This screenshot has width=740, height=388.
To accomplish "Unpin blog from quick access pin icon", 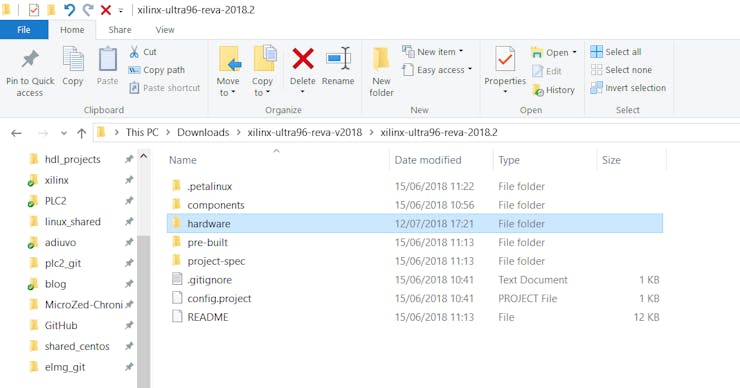I will [x=129, y=284].
